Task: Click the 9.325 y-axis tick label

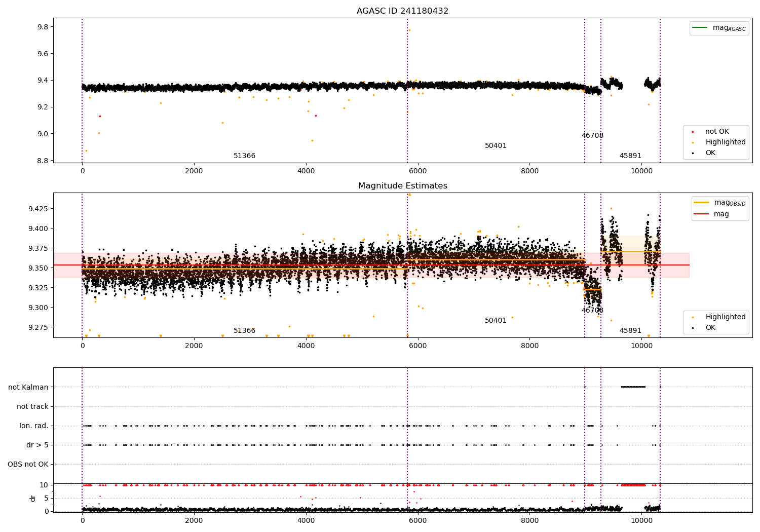Action: [38, 288]
